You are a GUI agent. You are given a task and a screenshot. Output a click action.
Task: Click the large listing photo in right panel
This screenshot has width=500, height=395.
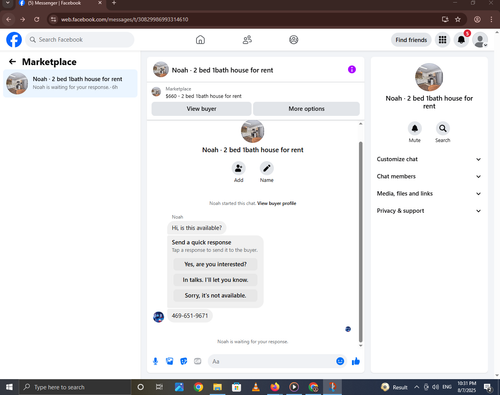click(x=429, y=77)
